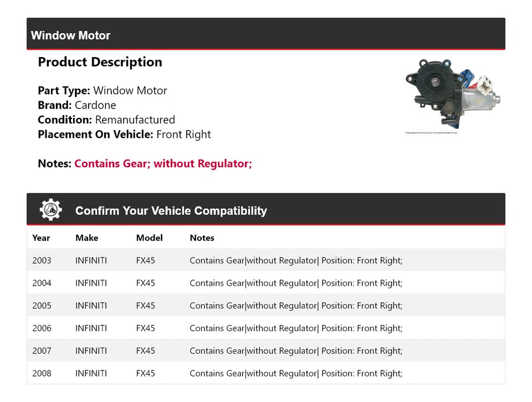Click FX45 in the 2008 row
The height and width of the screenshot is (402, 532).
point(145,374)
